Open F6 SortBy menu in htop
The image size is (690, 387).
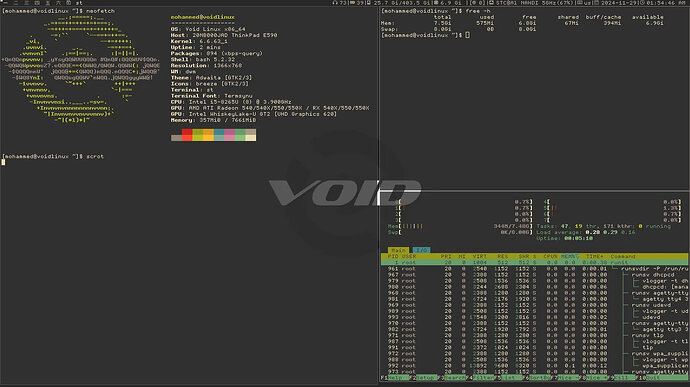point(537,378)
